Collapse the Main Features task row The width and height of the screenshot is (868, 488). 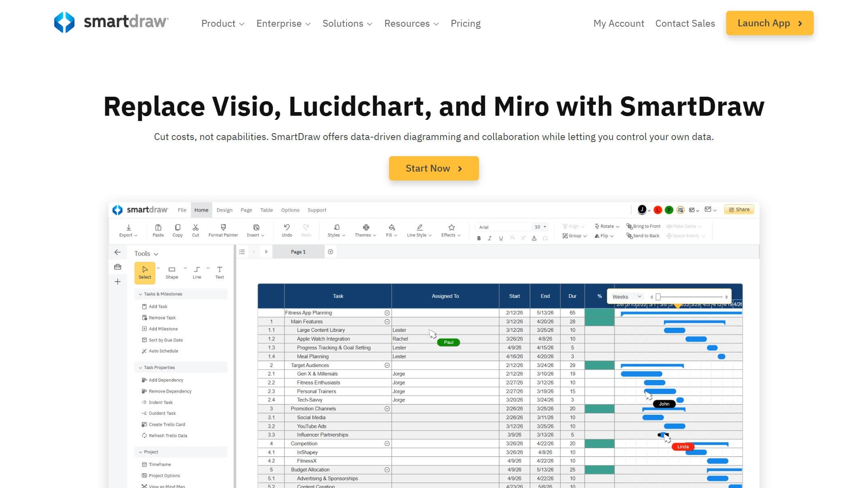pos(387,322)
